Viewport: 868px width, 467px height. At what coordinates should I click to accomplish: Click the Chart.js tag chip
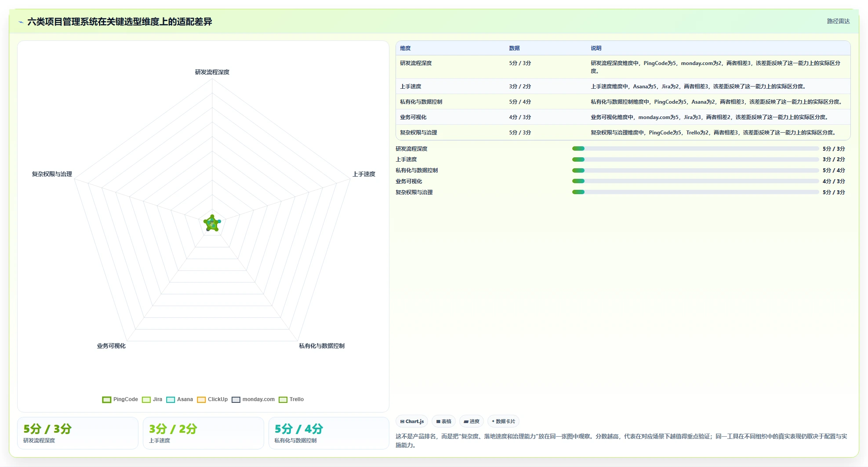412,421
